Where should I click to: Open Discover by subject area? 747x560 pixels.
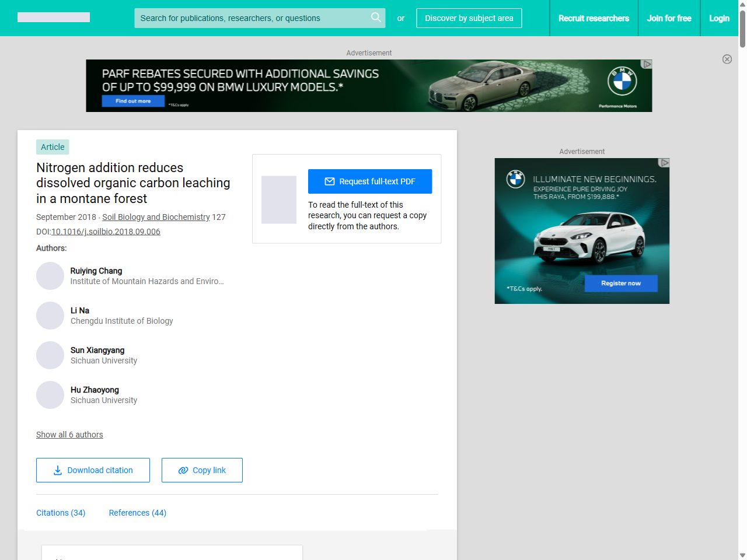[x=469, y=18]
